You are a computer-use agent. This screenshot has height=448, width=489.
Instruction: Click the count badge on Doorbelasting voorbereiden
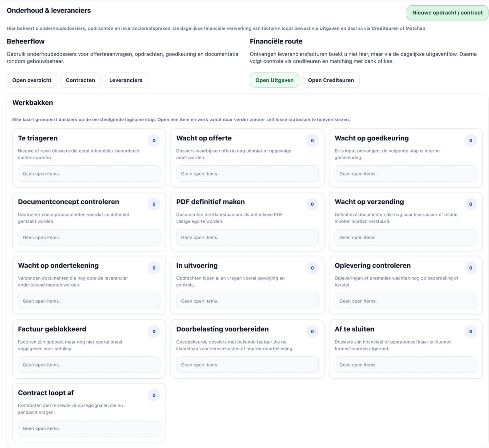click(312, 332)
